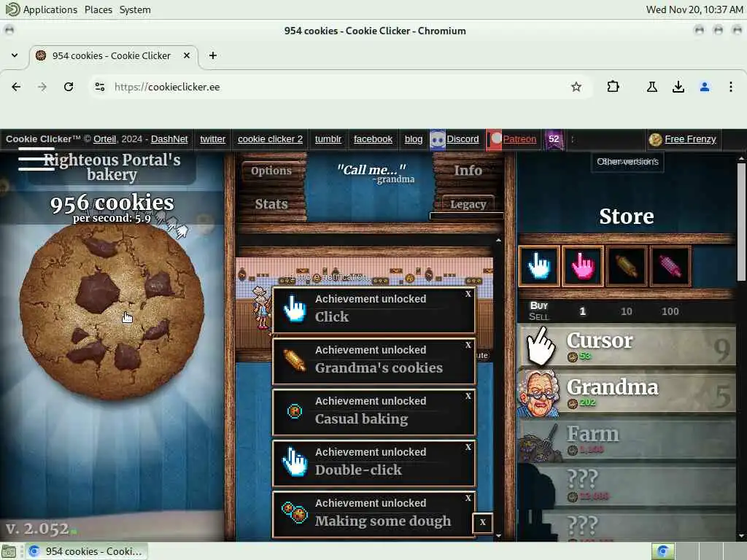The height and width of the screenshot is (560, 747).
Task: Open the hamburger menu by the bakery name
Action: 35,159
